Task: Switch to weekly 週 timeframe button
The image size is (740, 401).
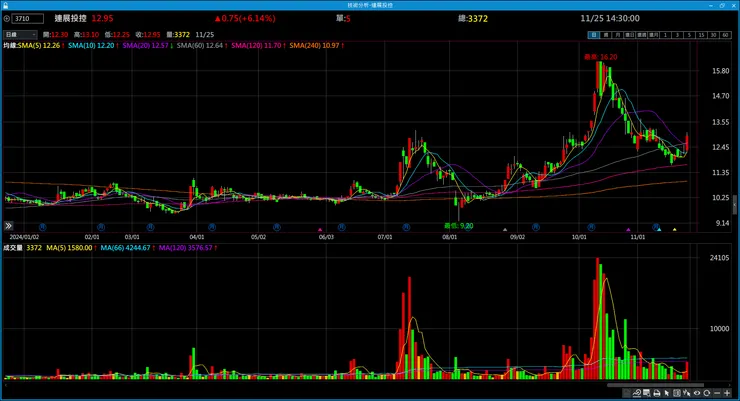Action: pyautogui.click(x=606, y=35)
